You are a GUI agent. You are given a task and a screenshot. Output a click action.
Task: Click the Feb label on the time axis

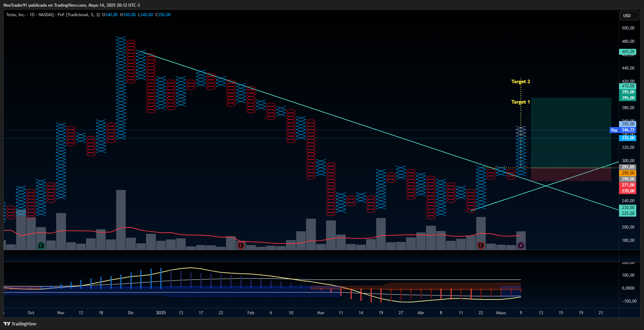tap(251, 313)
